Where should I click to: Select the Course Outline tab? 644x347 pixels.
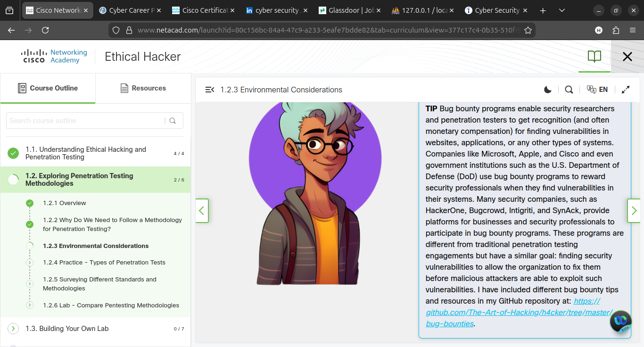pos(48,88)
